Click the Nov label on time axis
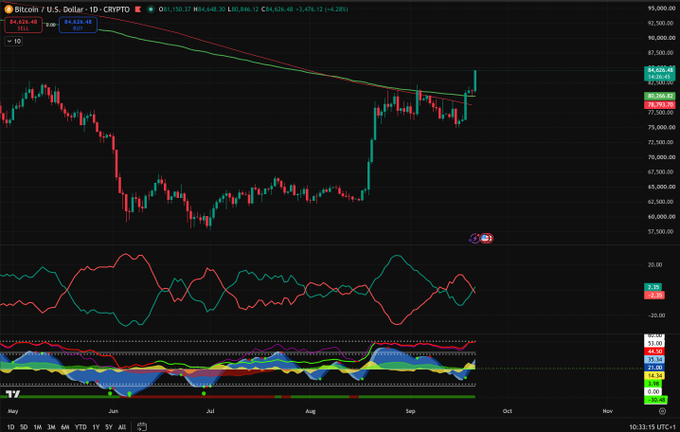The image size is (680, 432). pos(608,411)
